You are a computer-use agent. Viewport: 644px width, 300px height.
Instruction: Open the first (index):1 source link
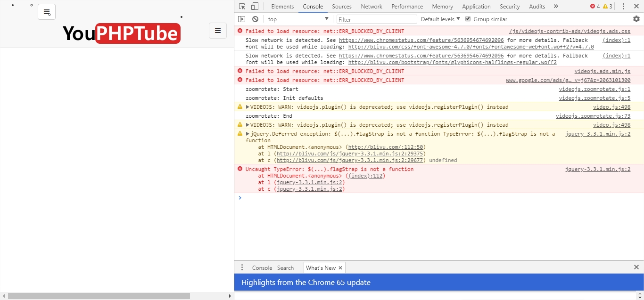[616, 41]
